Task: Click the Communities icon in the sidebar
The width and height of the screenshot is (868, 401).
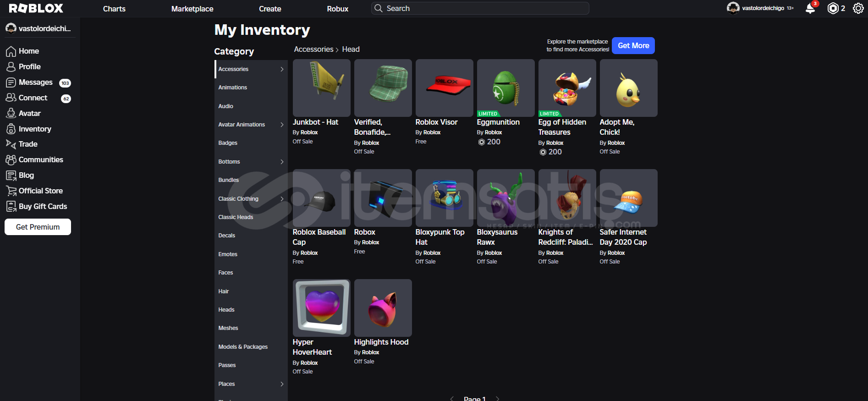Action: [x=11, y=159]
